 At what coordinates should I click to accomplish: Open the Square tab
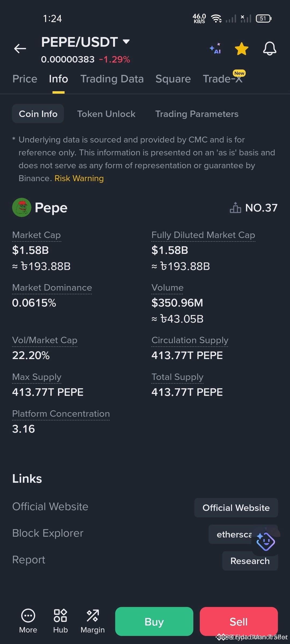[173, 79]
